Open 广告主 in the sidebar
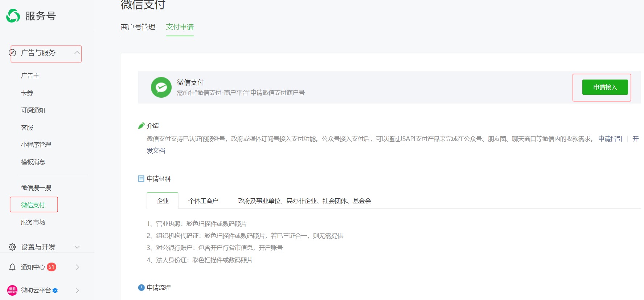The height and width of the screenshot is (300, 644). (x=30, y=76)
